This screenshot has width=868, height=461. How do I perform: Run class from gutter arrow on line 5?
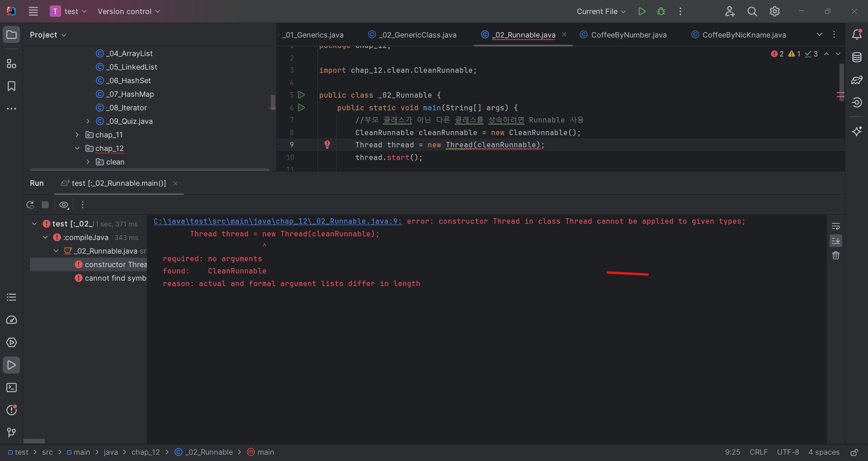[x=302, y=95]
